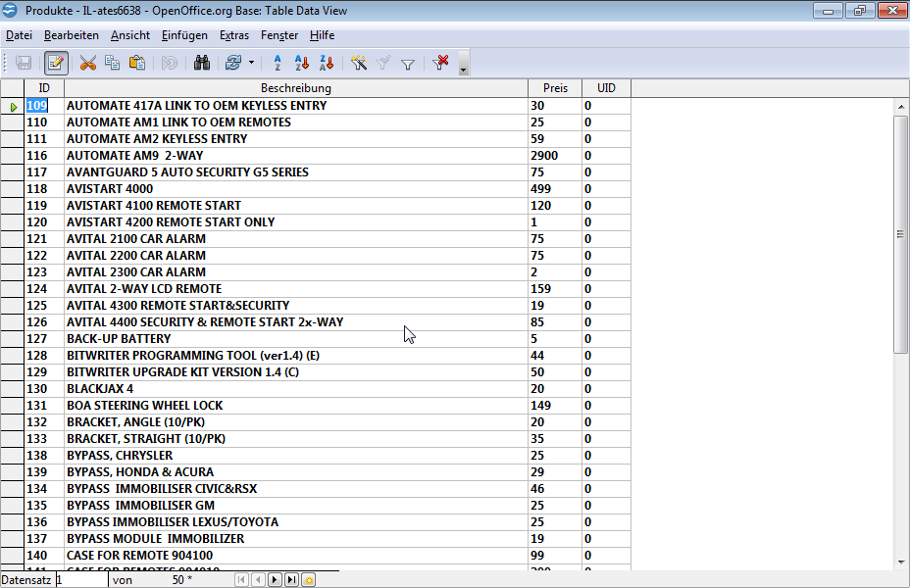Click the Preis column header
The width and height of the screenshot is (910, 588).
point(555,88)
